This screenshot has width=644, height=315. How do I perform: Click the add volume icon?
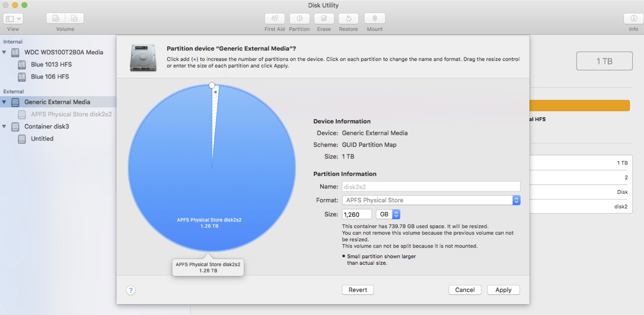coord(56,18)
